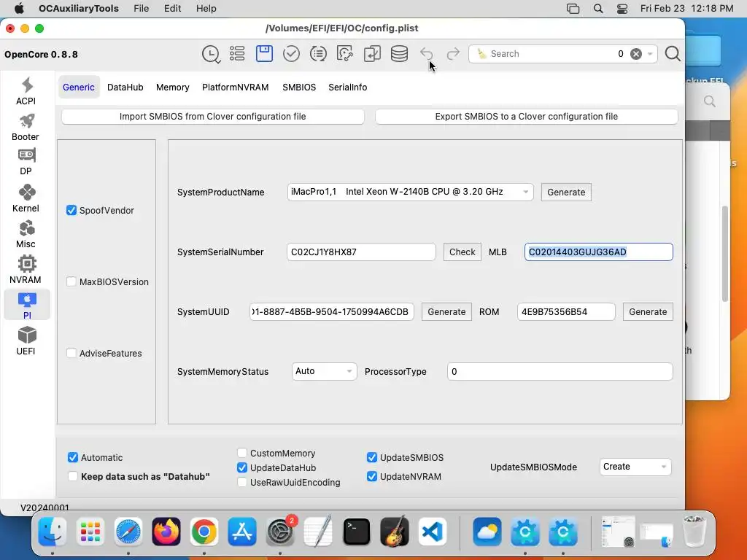Go to the Misc section
747x560 pixels.
coord(26,234)
